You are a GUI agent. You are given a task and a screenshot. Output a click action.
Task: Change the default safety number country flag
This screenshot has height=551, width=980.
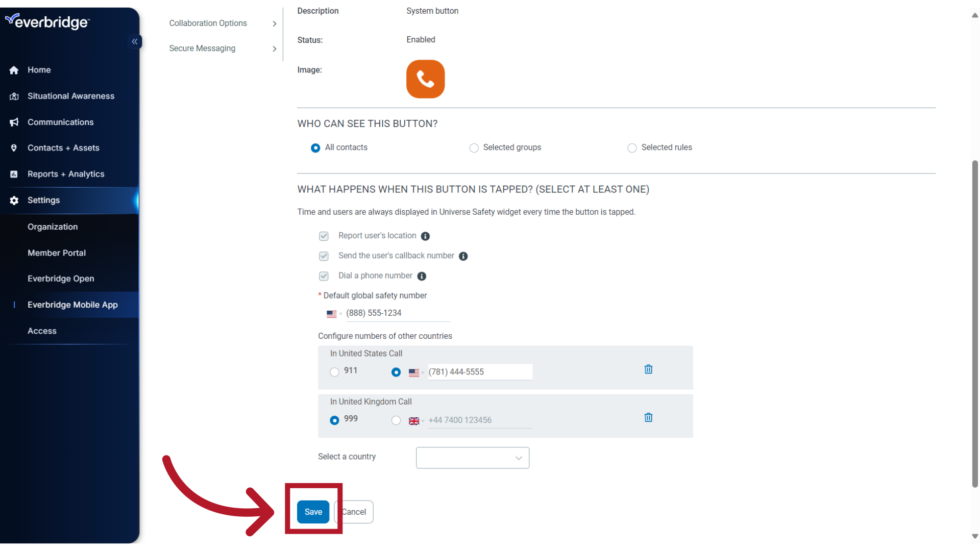click(333, 314)
